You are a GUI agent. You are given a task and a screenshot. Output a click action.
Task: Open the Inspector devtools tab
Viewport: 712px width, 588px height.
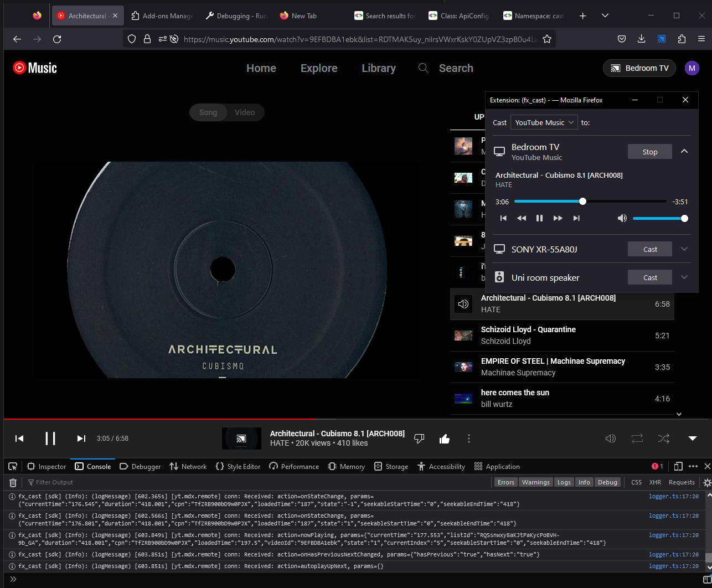[x=47, y=467]
